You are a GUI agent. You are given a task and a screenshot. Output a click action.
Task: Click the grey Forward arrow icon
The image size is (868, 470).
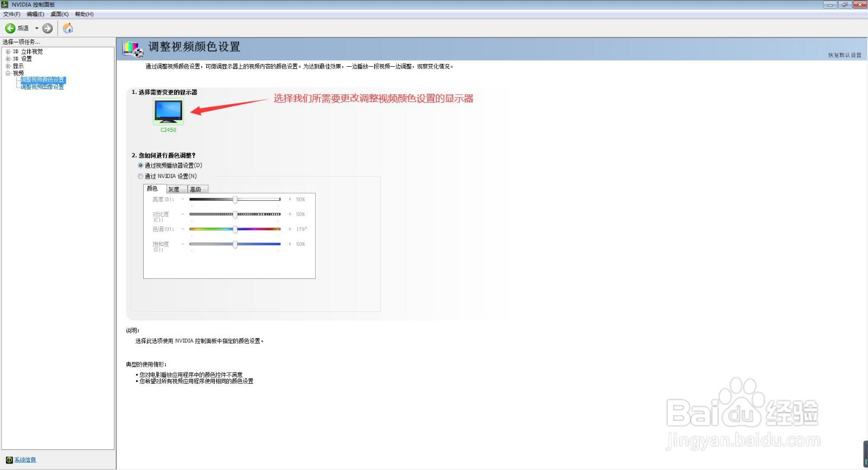coord(48,28)
